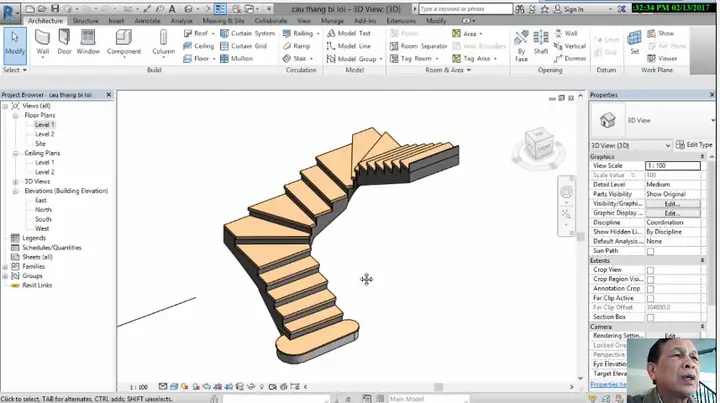Click the Ceiling tool
The width and height of the screenshot is (720, 403).
[x=198, y=46]
